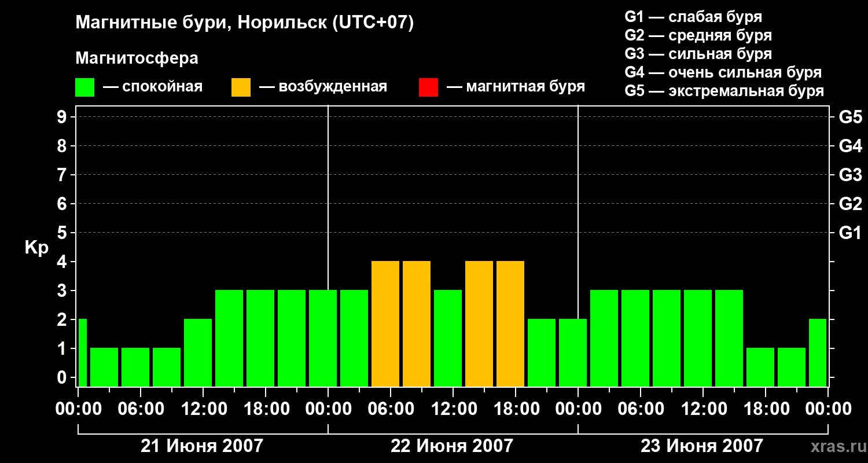
Task: Click the Kp 2 bar crossing the 23 June midnight line
Action: pos(573,353)
